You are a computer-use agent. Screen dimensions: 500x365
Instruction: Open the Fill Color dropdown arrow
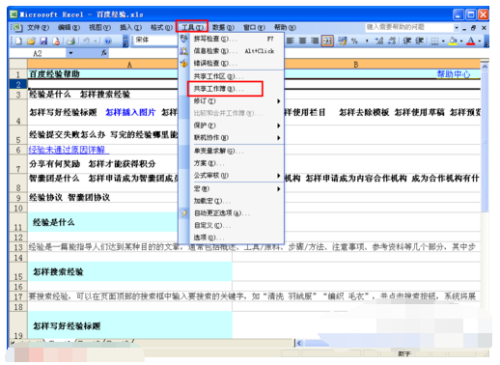tap(461, 41)
